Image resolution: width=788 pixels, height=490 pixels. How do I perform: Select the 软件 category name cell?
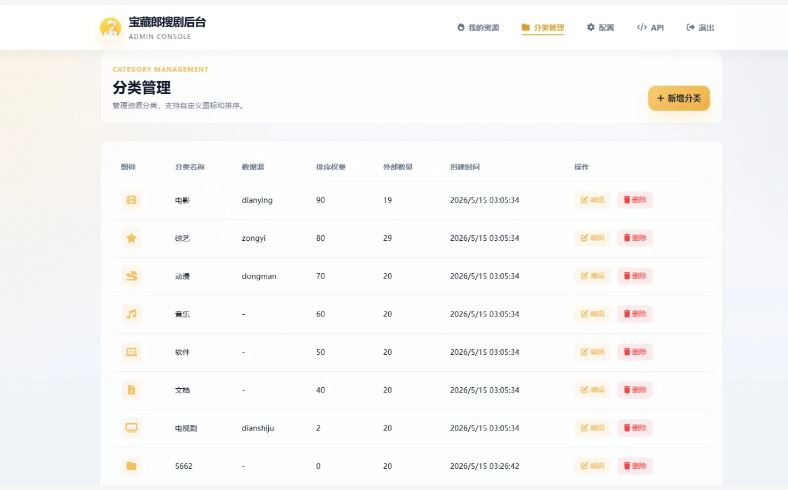pyautogui.click(x=182, y=352)
